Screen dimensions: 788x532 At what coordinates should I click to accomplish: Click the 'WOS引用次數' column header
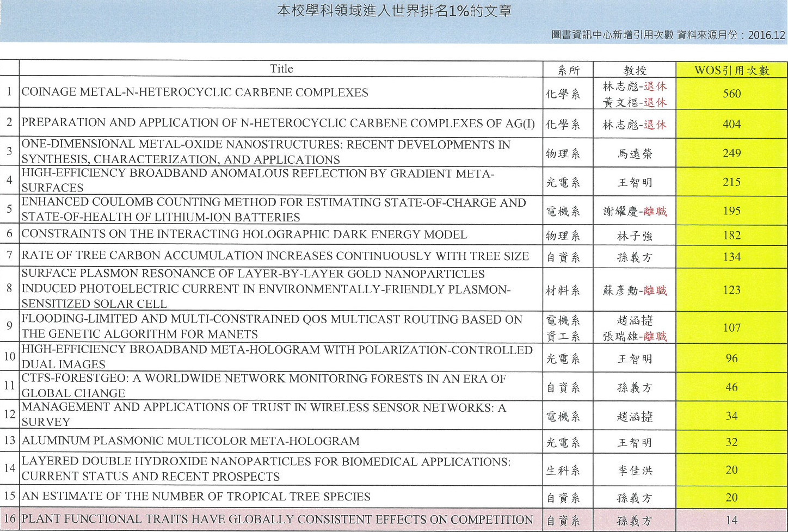tap(731, 70)
